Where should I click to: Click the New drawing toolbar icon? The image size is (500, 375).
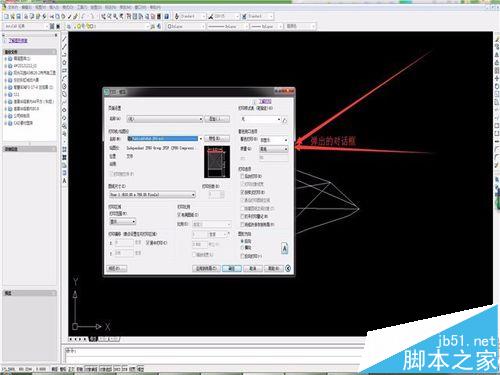tap(6, 16)
